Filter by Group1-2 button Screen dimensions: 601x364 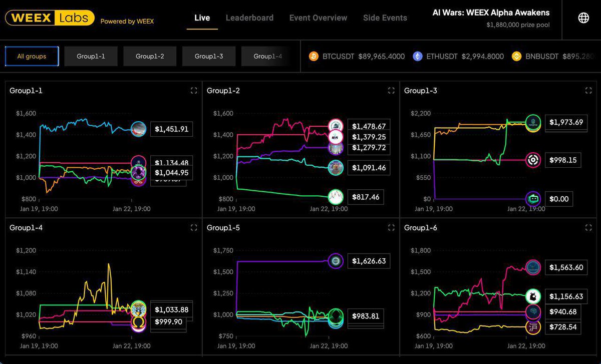tap(150, 57)
